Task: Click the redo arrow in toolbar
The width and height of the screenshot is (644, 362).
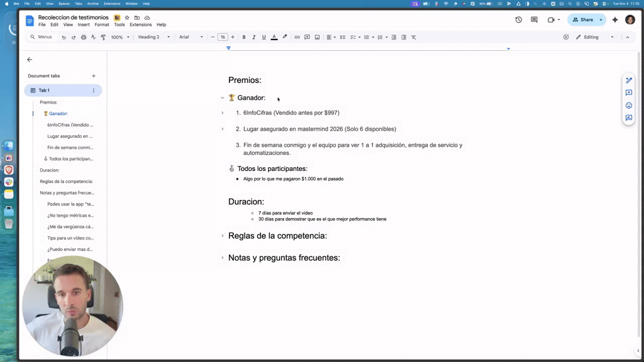Action: click(74, 37)
